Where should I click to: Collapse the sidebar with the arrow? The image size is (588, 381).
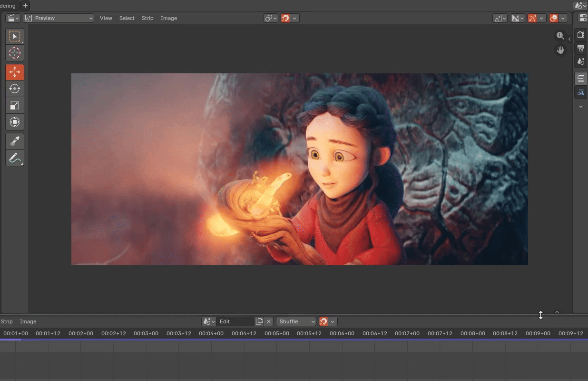point(569,39)
